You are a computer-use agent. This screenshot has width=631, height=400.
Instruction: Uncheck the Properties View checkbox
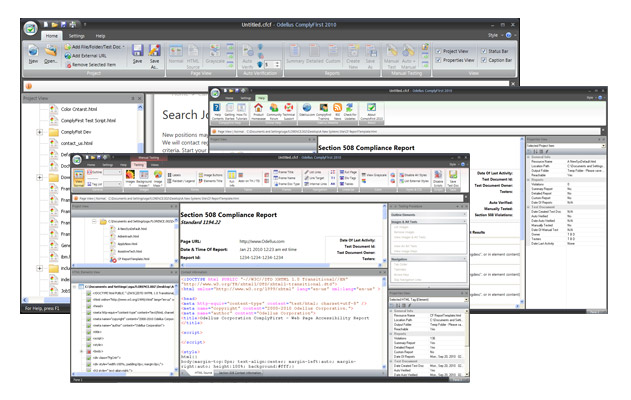pos(439,60)
